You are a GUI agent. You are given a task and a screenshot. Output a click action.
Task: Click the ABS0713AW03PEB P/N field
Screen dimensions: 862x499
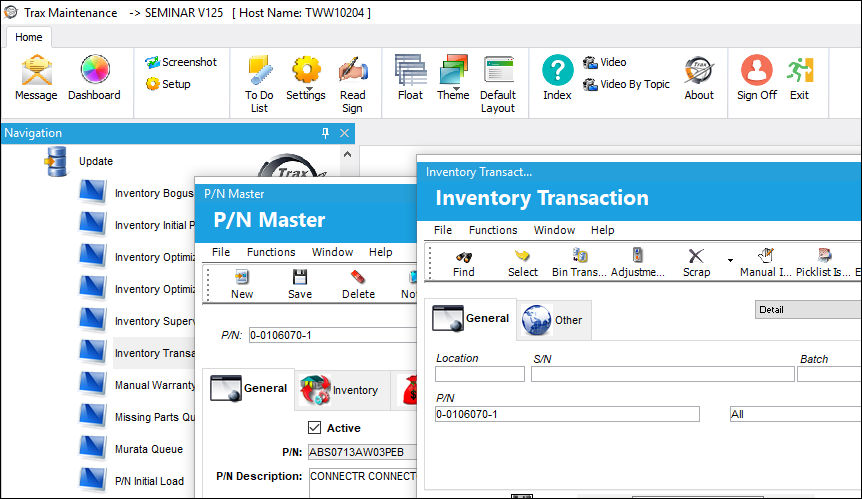(x=362, y=452)
